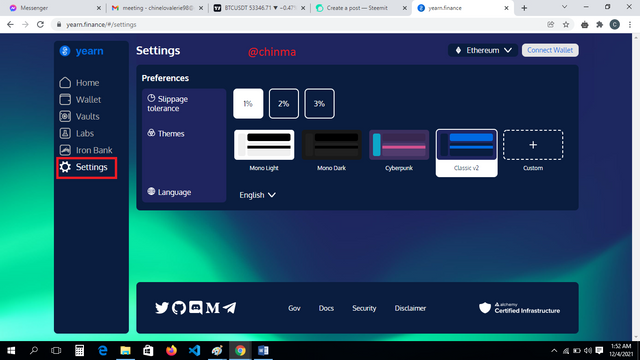Open the Security link in footer
The height and width of the screenshot is (360, 640).
click(364, 308)
